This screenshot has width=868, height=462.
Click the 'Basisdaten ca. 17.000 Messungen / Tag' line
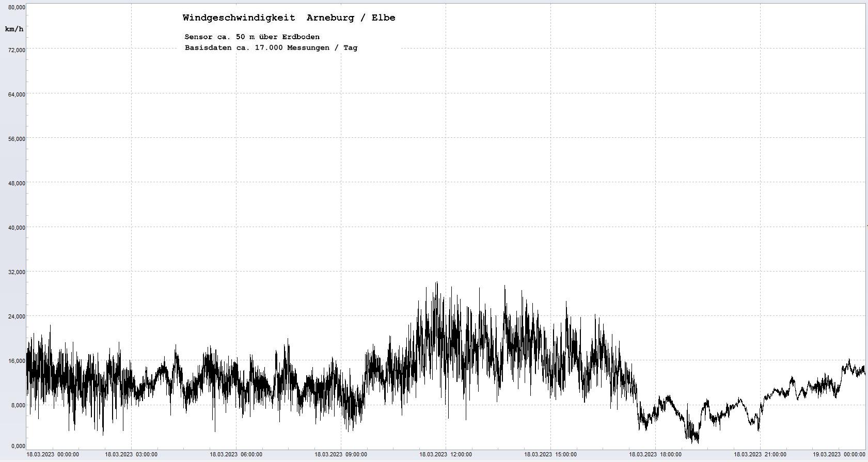(271, 47)
